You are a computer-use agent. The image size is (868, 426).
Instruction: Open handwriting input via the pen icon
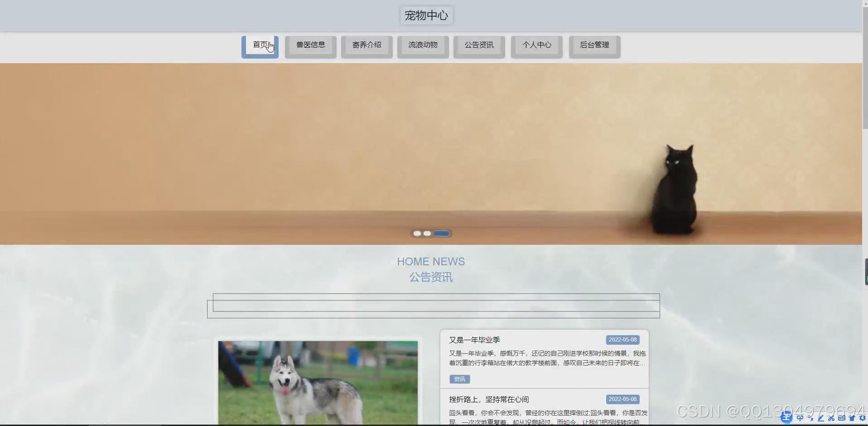pos(821,418)
